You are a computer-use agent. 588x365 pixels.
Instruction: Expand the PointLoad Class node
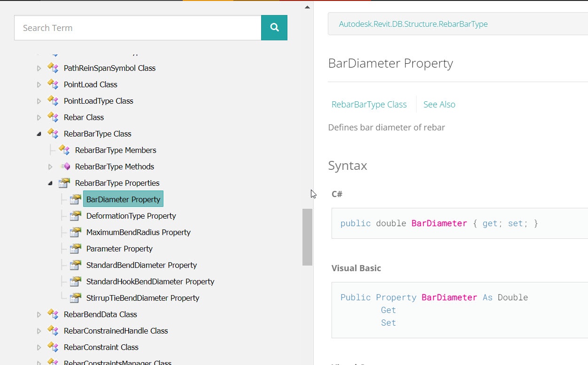click(39, 85)
